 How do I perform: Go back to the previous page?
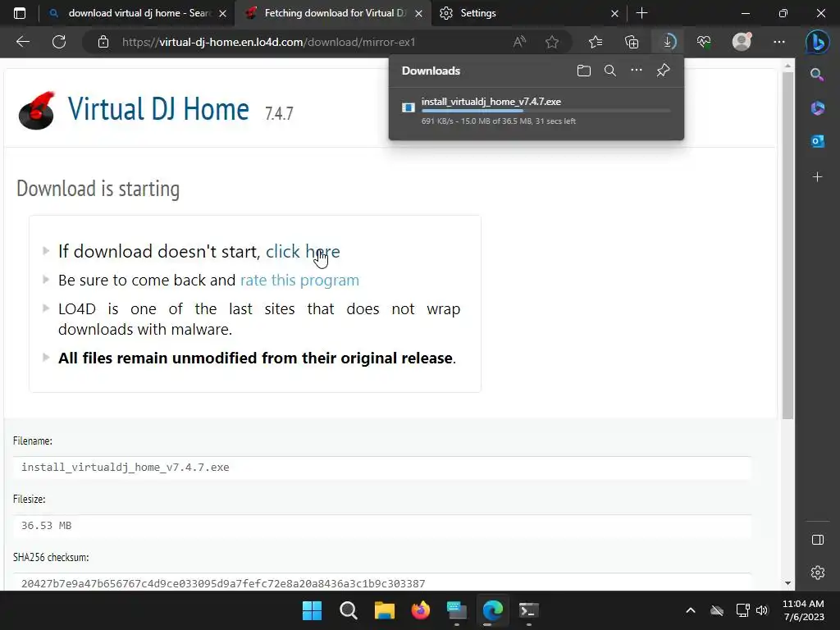point(22,42)
